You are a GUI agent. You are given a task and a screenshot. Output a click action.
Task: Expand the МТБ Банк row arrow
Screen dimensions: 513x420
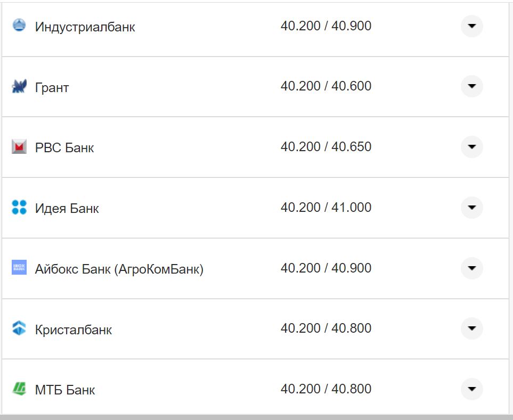pos(471,389)
